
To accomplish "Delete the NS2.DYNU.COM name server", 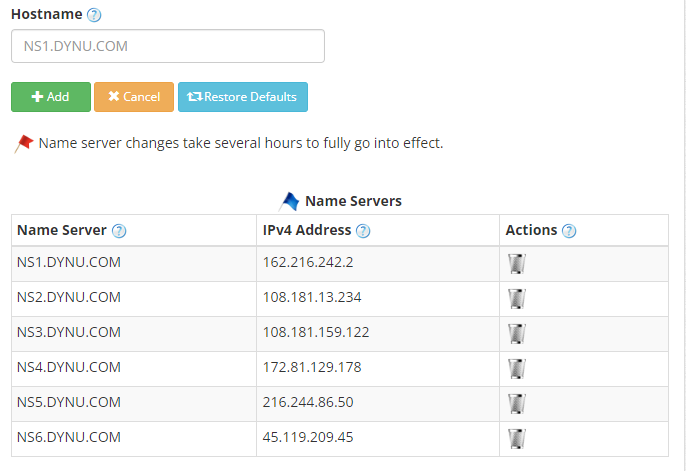I will [x=517, y=299].
